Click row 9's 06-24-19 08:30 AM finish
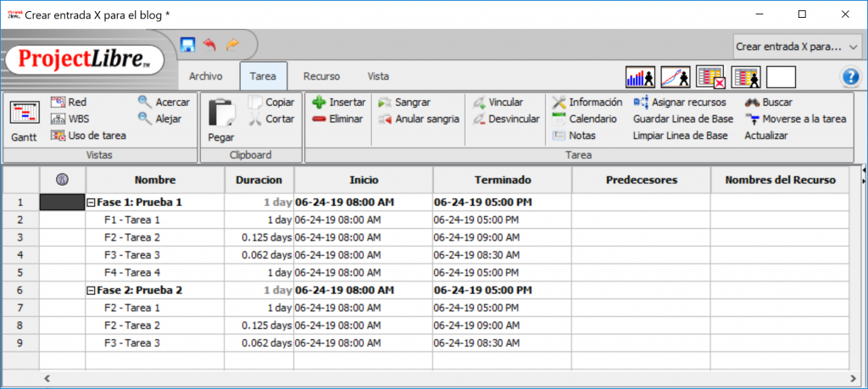This screenshot has width=868, height=389. tap(503, 342)
